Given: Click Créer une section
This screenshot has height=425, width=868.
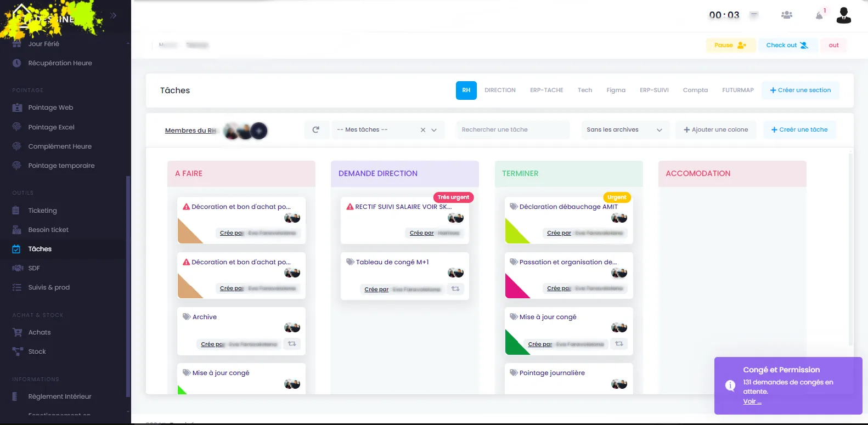Looking at the screenshot, I should coord(801,90).
